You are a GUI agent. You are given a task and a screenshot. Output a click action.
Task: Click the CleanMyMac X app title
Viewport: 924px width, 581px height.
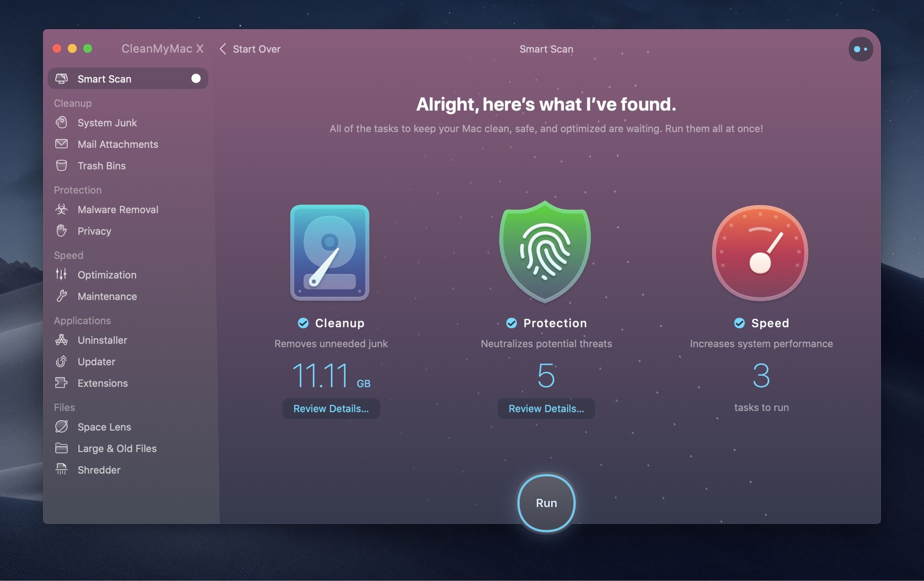point(162,49)
